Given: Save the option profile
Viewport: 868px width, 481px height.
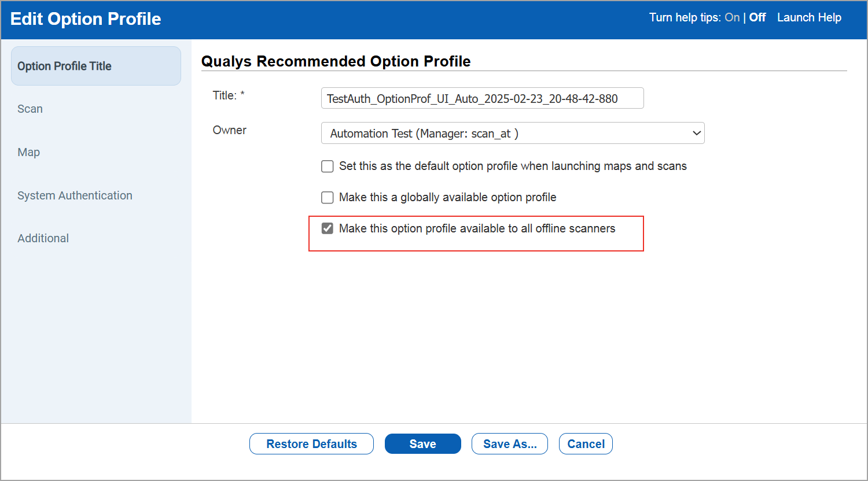Looking at the screenshot, I should (x=422, y=443).
